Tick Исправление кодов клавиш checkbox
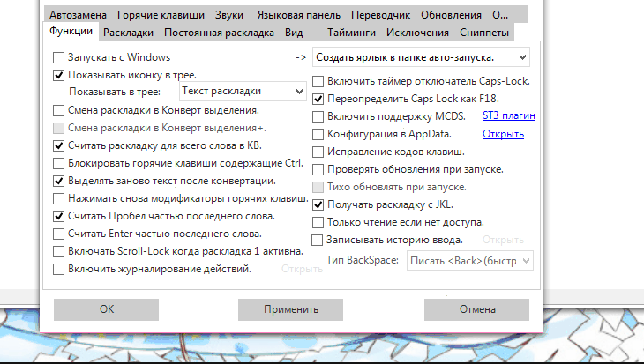 pos(318,152)
